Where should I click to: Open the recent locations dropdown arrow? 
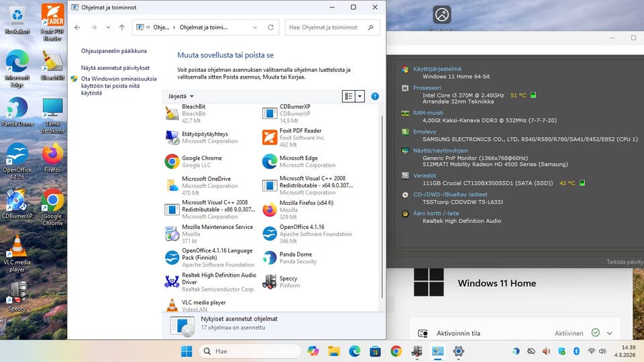pos(108,28)
